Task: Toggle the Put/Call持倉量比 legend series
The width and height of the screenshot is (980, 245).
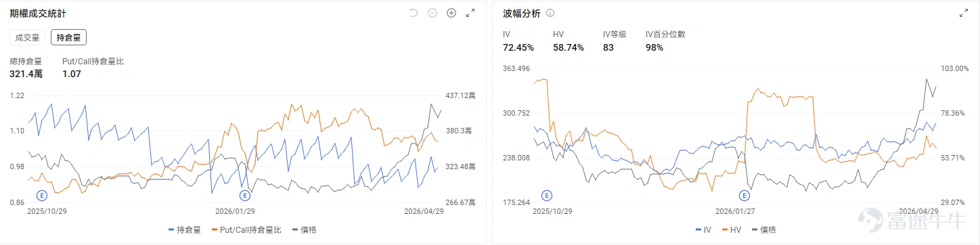Action: tap(246, 230)
